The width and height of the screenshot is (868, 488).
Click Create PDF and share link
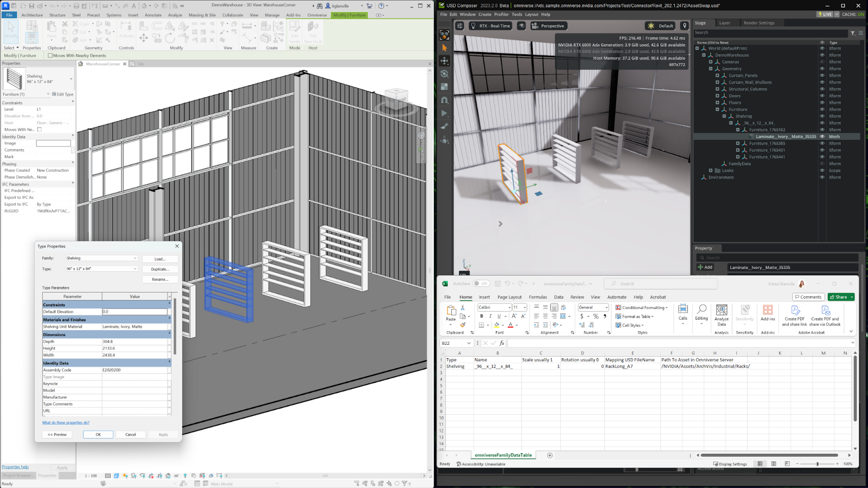click(x=794, y=315)
